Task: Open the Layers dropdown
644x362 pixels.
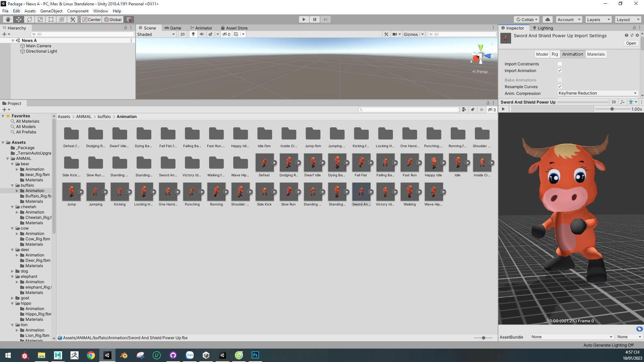Action: point(598,19)
